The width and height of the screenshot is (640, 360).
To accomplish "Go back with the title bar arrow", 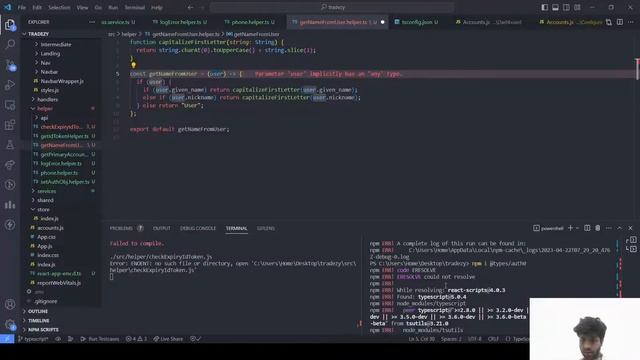I will coord(190,7).
